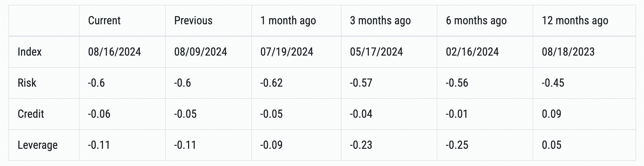644x166 pixels.
Task: Select the 3 months ago header
Action: [x=380, y=21]
